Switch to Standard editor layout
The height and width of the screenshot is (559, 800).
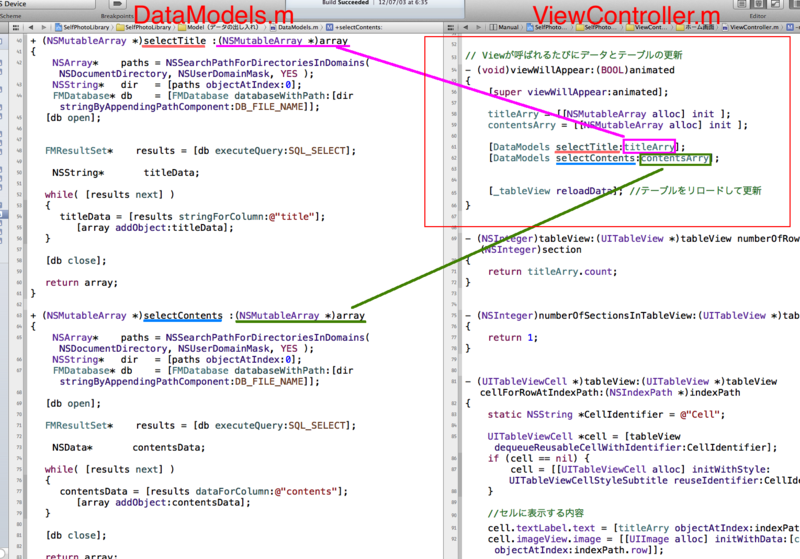742,4
